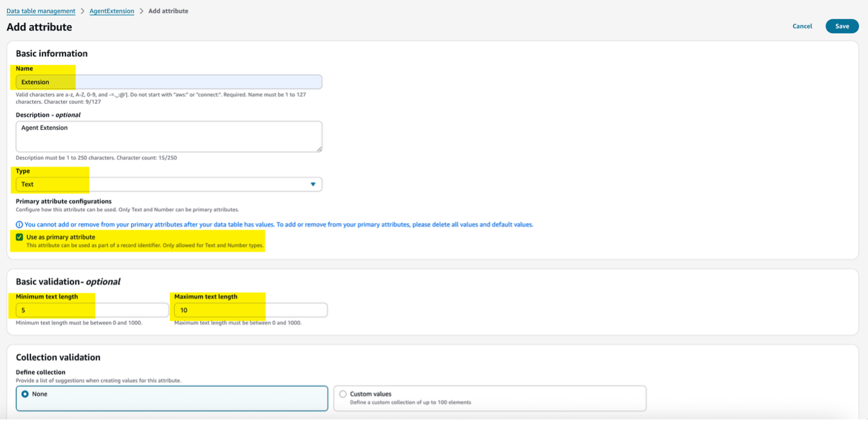
Task: Click into the Description text area
Action: [169, 136]
